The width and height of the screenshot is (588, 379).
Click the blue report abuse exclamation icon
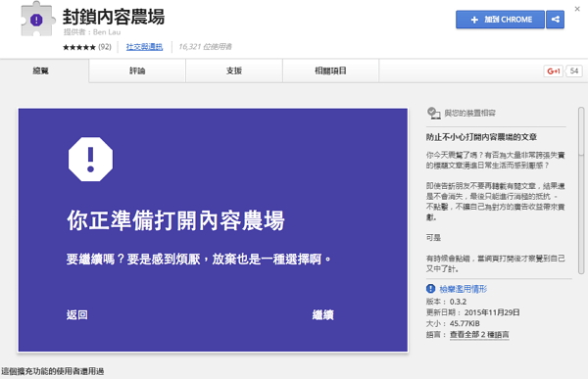click(430, 289)
